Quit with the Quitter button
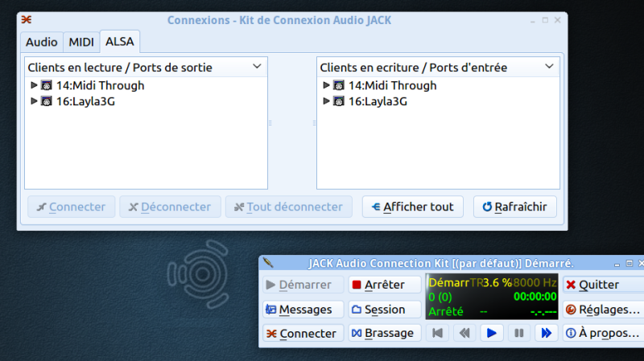The image size is (644, 361). click(x=603, y=285)
